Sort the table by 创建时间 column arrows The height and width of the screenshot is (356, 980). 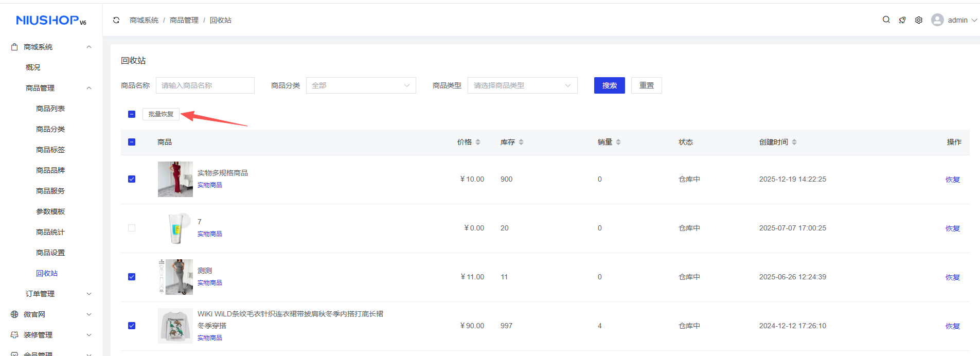point(794,142)
